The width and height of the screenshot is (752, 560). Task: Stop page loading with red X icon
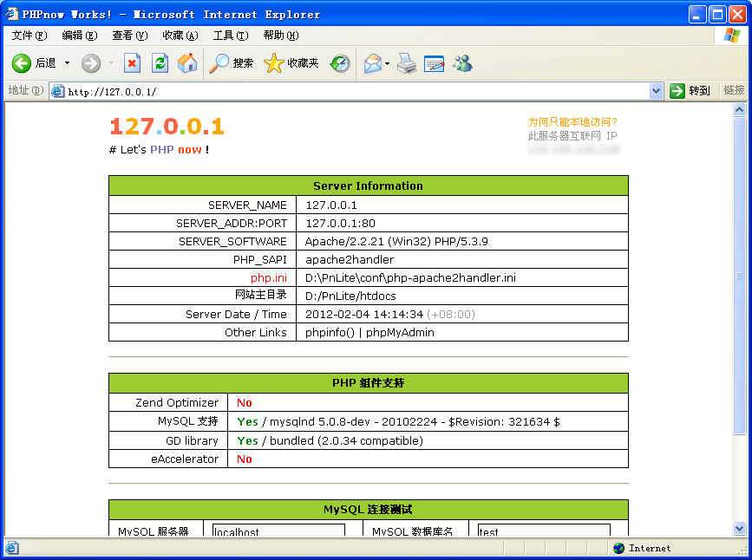[x=132, y=63]
